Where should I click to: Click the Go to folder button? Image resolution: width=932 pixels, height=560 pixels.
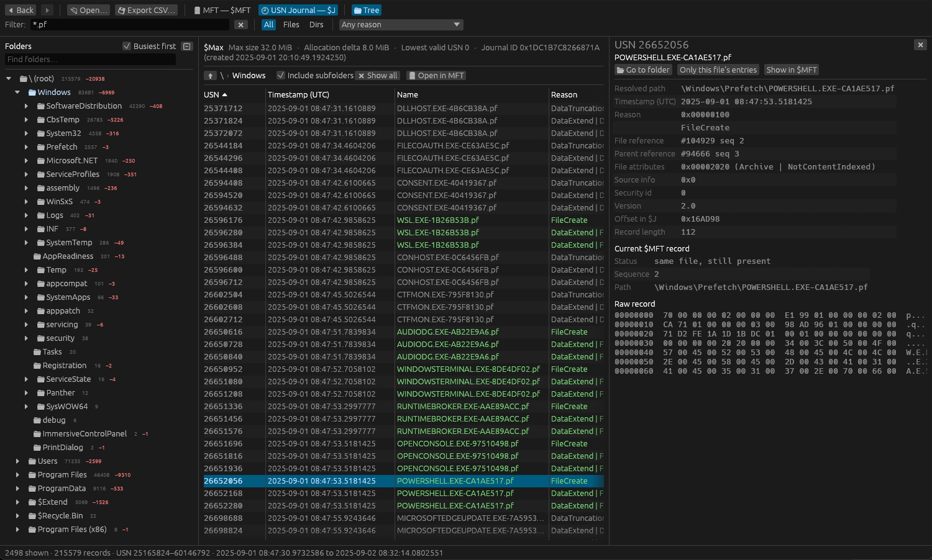tap(643, 70)
